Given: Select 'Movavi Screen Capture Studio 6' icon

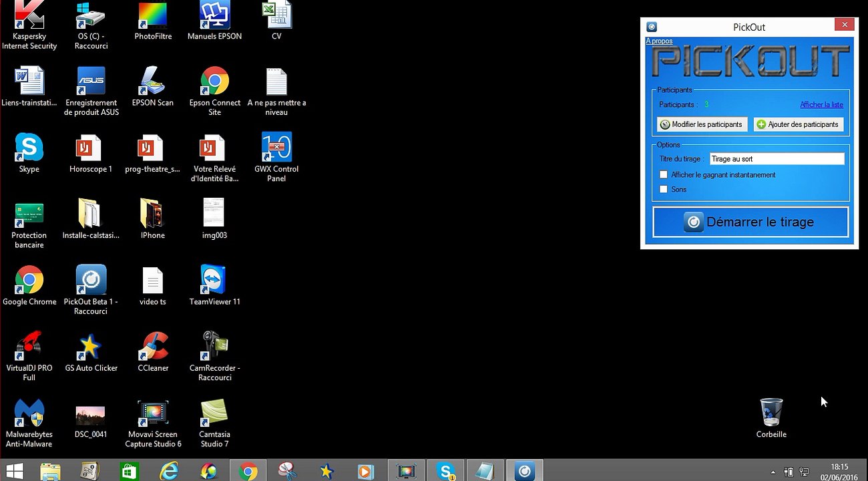Looking at the screenshot, I should click(x=153, y=423).
